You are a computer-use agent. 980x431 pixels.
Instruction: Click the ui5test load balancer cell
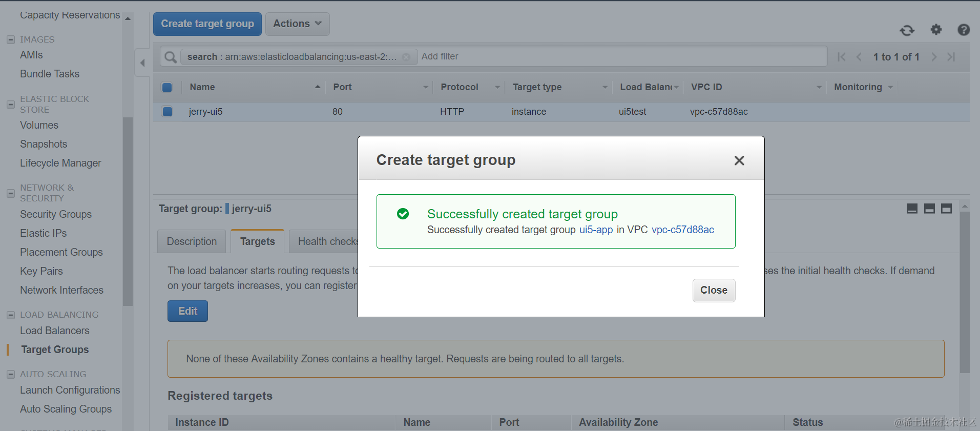pos(632,112)
